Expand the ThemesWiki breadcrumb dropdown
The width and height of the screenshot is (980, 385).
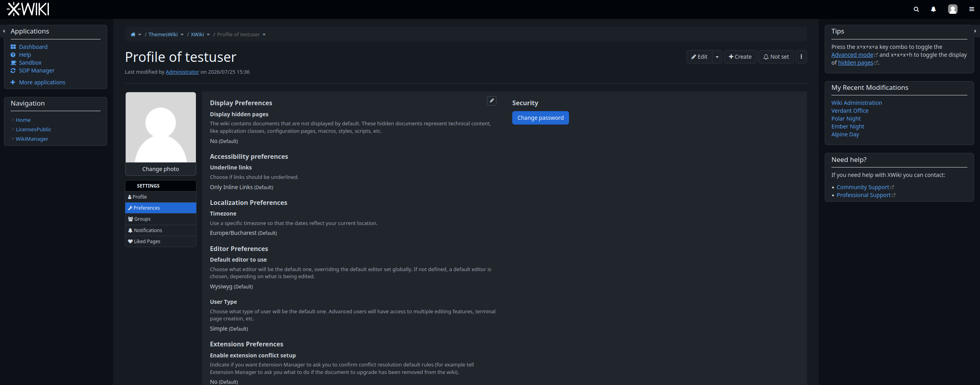[182, 35]
